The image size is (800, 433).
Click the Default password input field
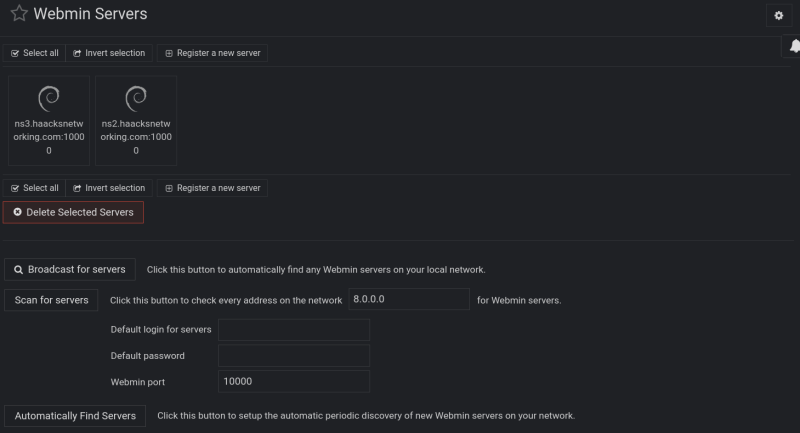coord(293,356)
